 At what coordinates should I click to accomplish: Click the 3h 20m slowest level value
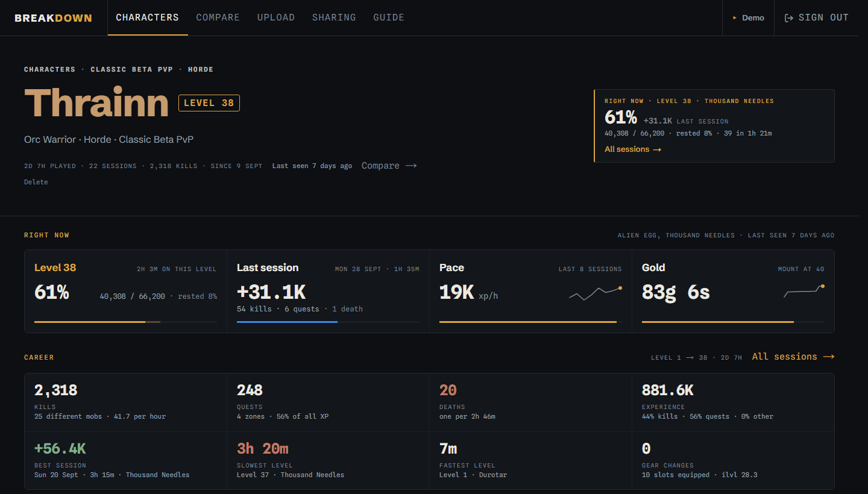pos(263,449)
